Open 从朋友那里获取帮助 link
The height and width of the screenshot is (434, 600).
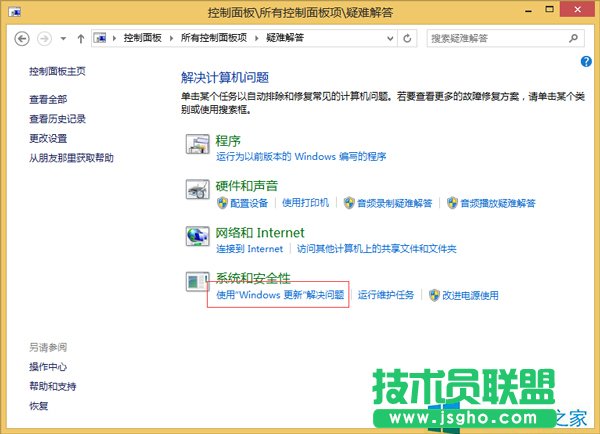tap(72, 158)
